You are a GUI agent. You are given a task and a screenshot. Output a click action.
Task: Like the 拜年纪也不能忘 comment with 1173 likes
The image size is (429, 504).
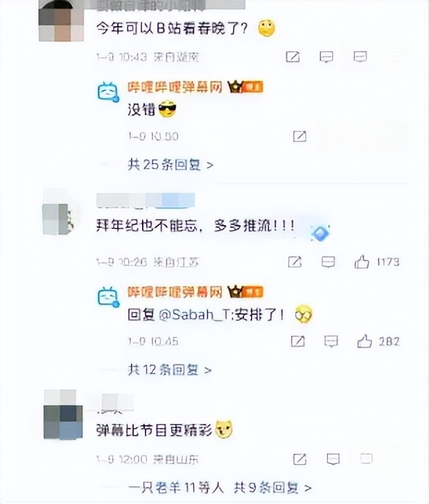click(361, 262)
